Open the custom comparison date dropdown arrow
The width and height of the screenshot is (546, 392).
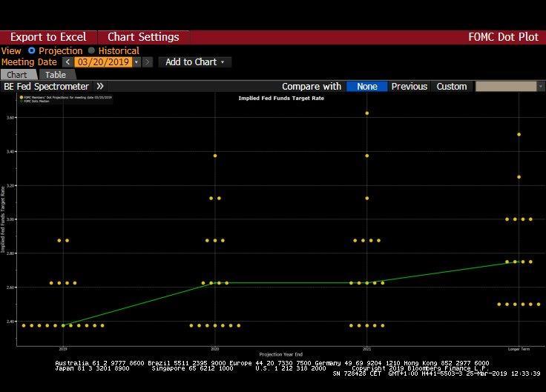click(541, 86)
